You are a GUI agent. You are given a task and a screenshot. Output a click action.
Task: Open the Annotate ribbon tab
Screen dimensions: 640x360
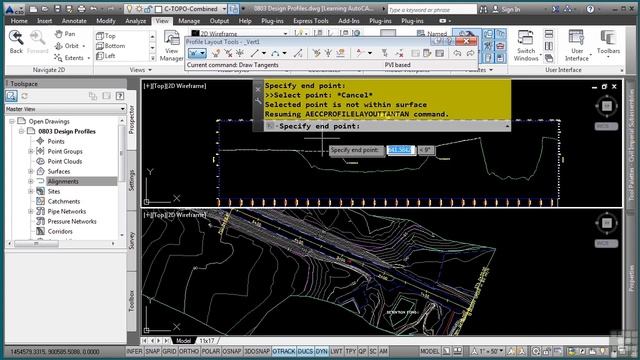pos(74,21)
